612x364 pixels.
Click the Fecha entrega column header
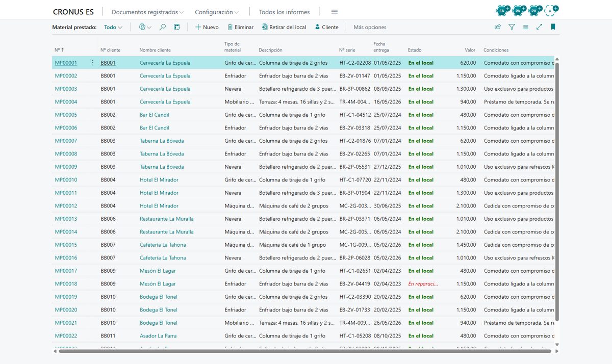point(381,47)
